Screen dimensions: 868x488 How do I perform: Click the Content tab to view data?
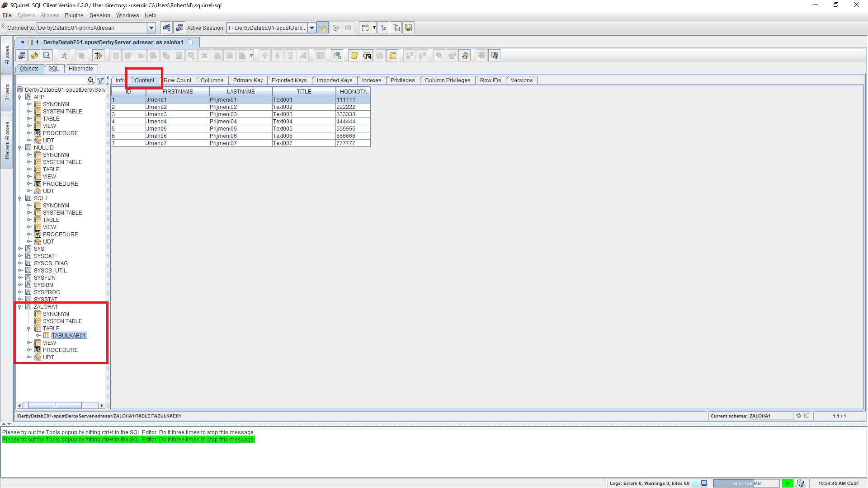point(145,80)
